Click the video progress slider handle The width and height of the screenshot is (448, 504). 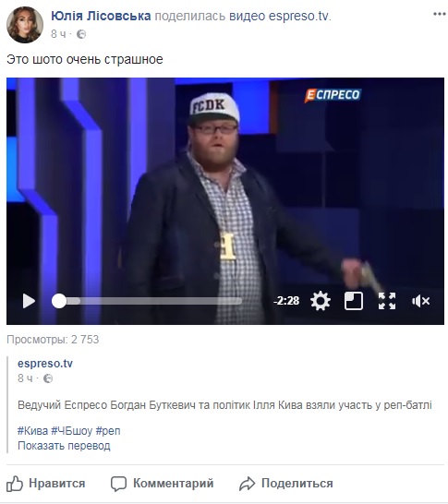pos(59,301)
